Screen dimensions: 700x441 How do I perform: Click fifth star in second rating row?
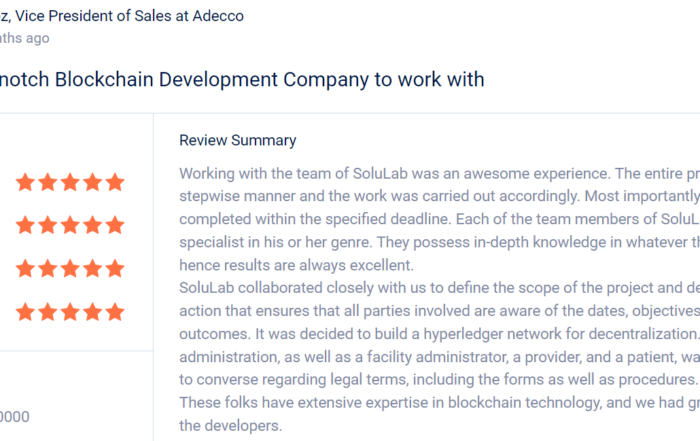tap(115, 225)
